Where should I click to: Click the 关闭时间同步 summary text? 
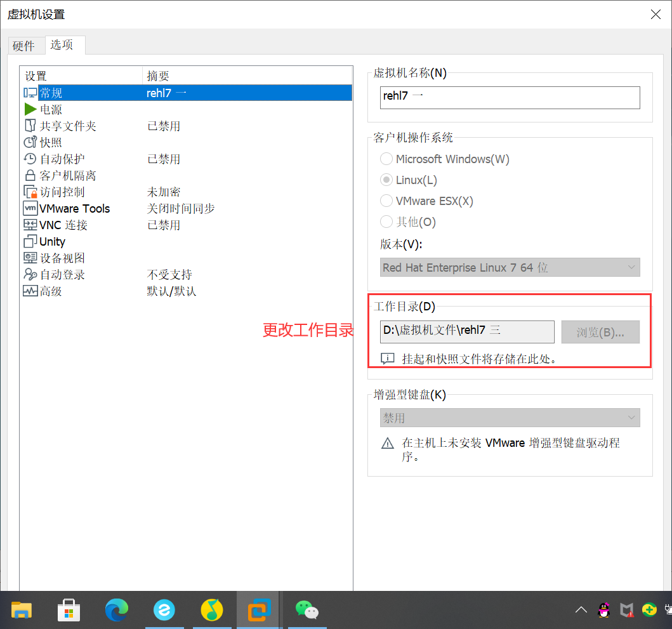180,208
